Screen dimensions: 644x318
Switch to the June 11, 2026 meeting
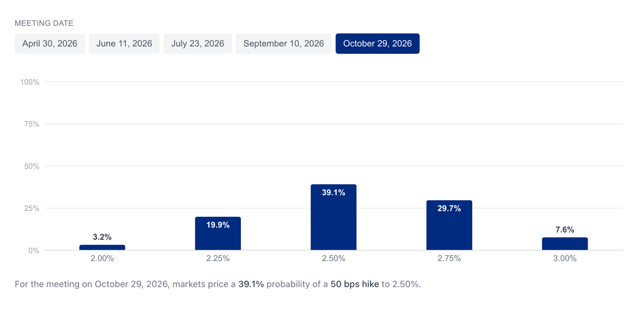click(x=124, y=44)
